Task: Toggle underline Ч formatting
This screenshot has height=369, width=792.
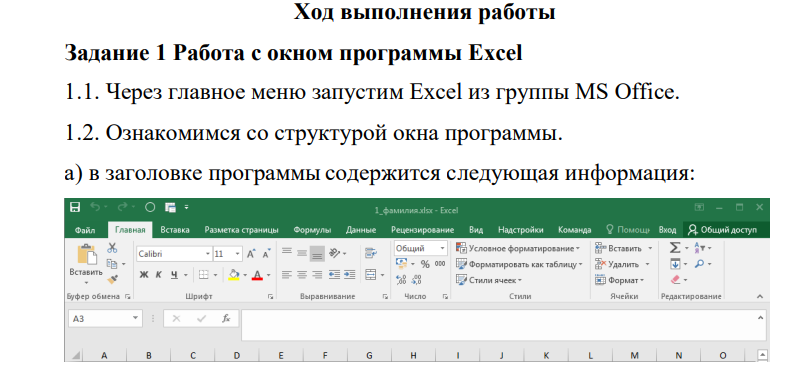Action: 174,275
